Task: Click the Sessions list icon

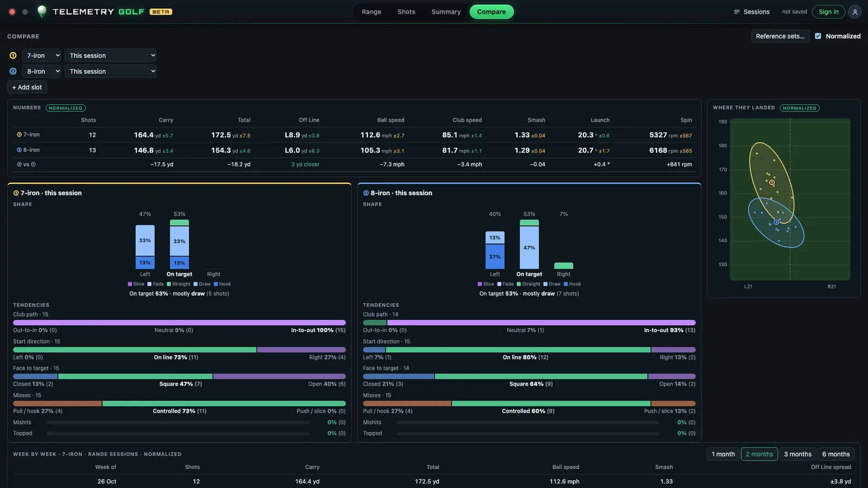Action: [737, 12]
